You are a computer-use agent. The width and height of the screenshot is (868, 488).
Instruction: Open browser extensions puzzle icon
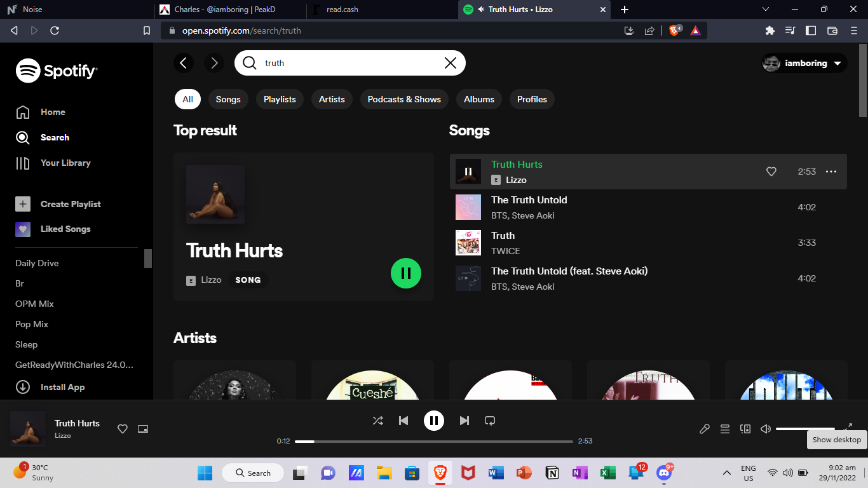(770, 30)
